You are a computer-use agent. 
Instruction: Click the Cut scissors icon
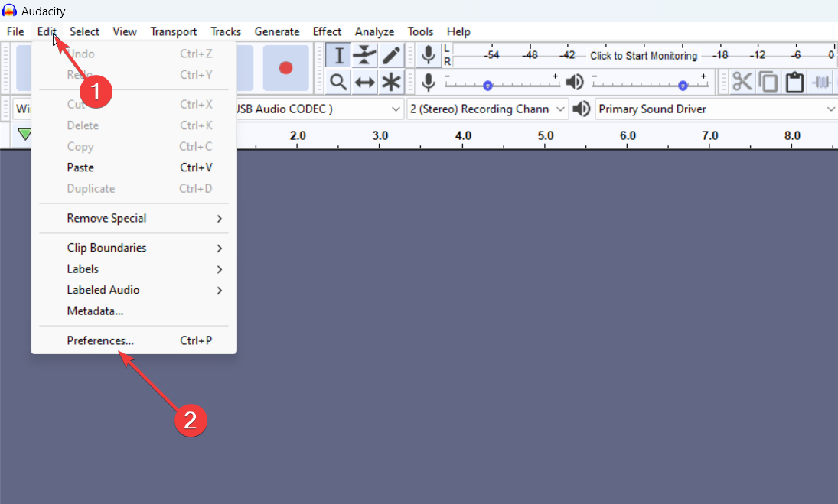[x=742, y=83]
